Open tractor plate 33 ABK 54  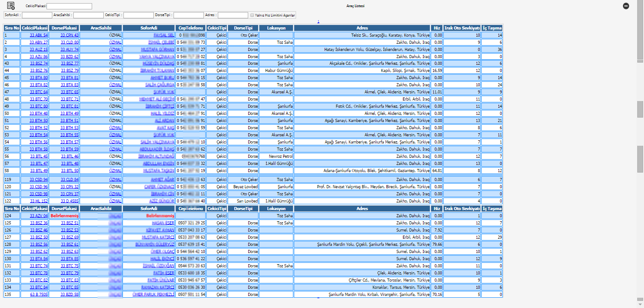(x=38, y=35)
